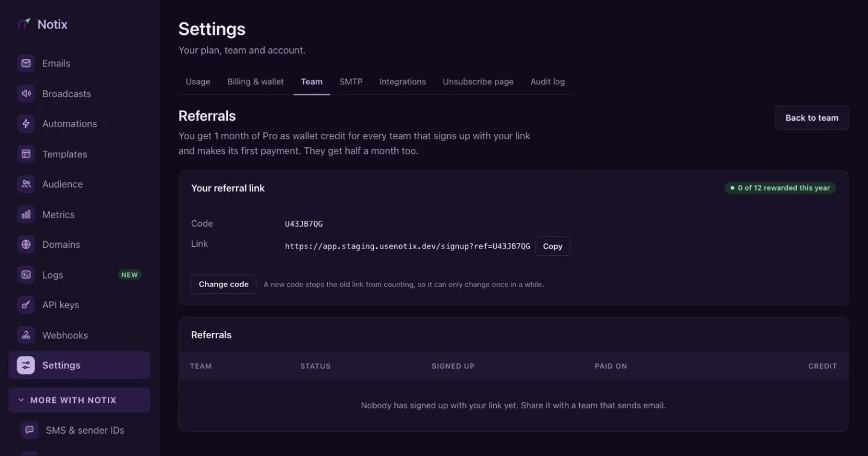Click the Back to team button
The height and width of the screenshot is (456, 868).
812,118
